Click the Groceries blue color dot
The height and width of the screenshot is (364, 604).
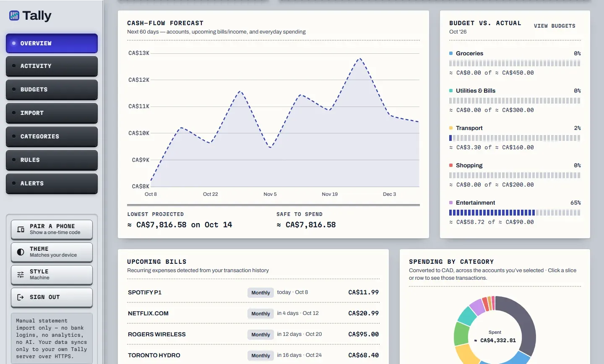pos(451,53)
